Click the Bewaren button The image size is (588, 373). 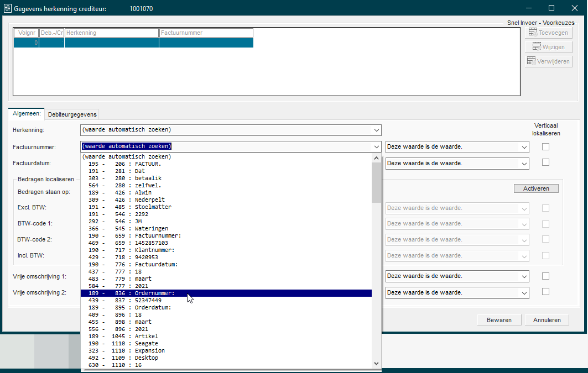coord(499,320)
